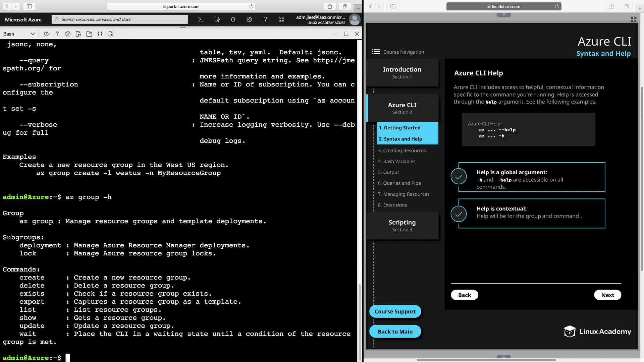Screen dimensions: 644x362
Task: Click upload/download files icon in shell toolbar
Action: click(x=78, y=34)
